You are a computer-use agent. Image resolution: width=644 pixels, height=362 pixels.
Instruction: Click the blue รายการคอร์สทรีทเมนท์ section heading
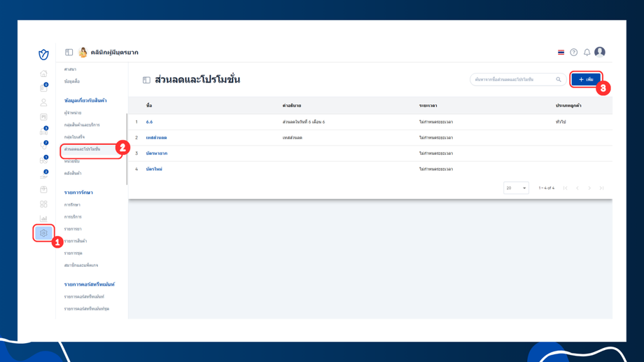click(x=89, y=284)
